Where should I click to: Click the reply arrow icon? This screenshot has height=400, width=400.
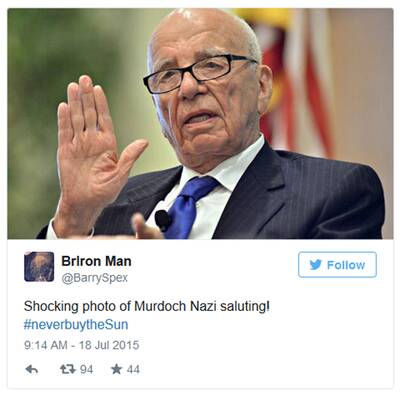[x=32, y=369]
